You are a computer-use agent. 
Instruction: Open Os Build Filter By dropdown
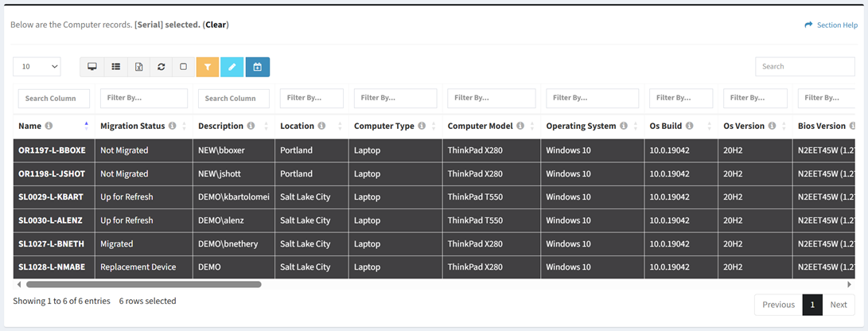click(x=681, y=98)
